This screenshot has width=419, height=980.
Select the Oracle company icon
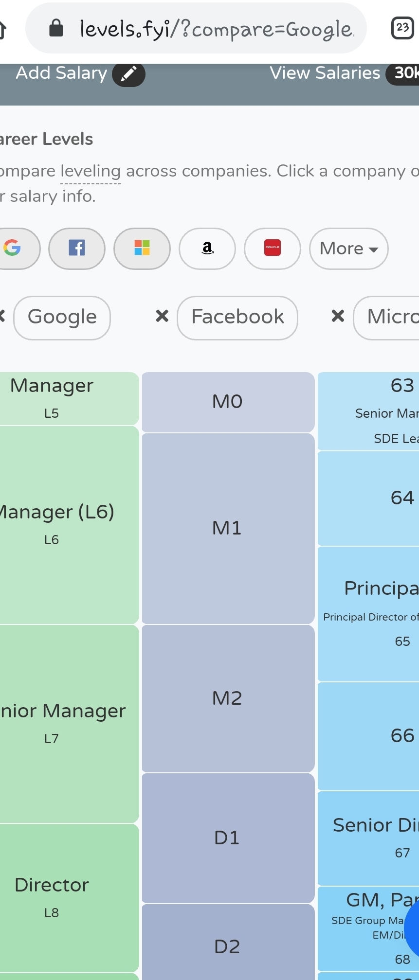[272, 249]
